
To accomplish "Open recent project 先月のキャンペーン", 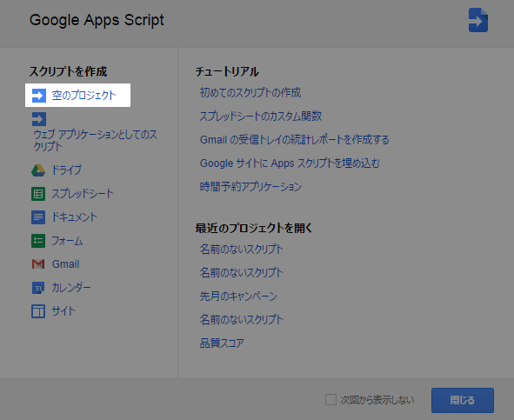I will 238,296.
